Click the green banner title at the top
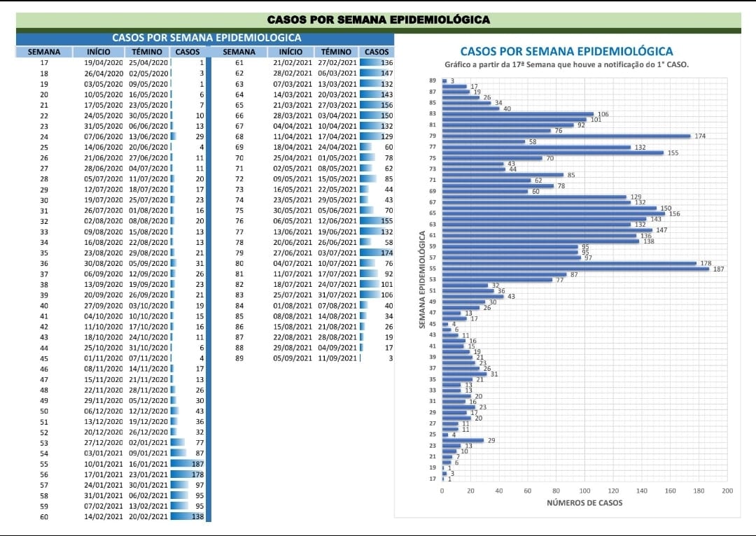This screenshot has width=756, height=536. click(379, 20)
